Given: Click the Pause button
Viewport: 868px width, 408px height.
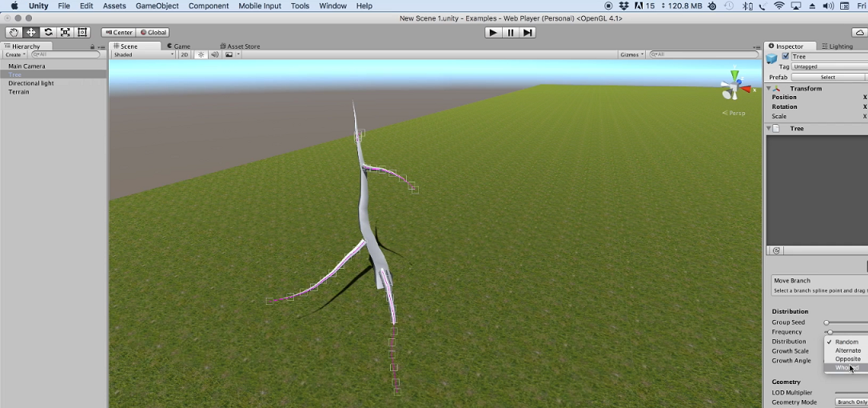Looking at the screenshot, I should pos(511,33).
